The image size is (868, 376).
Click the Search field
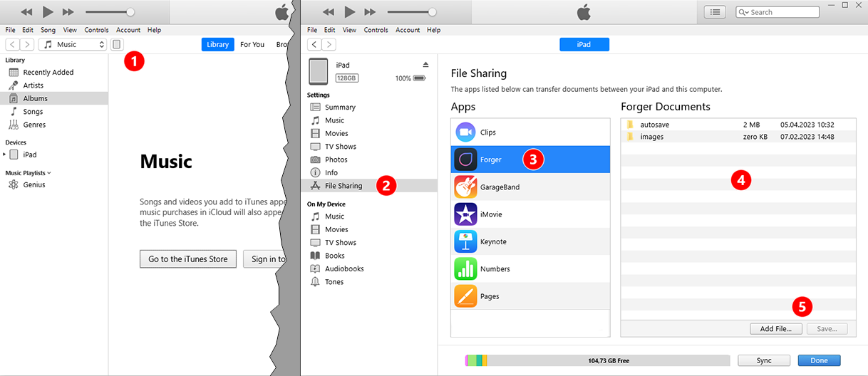point(777,12)
